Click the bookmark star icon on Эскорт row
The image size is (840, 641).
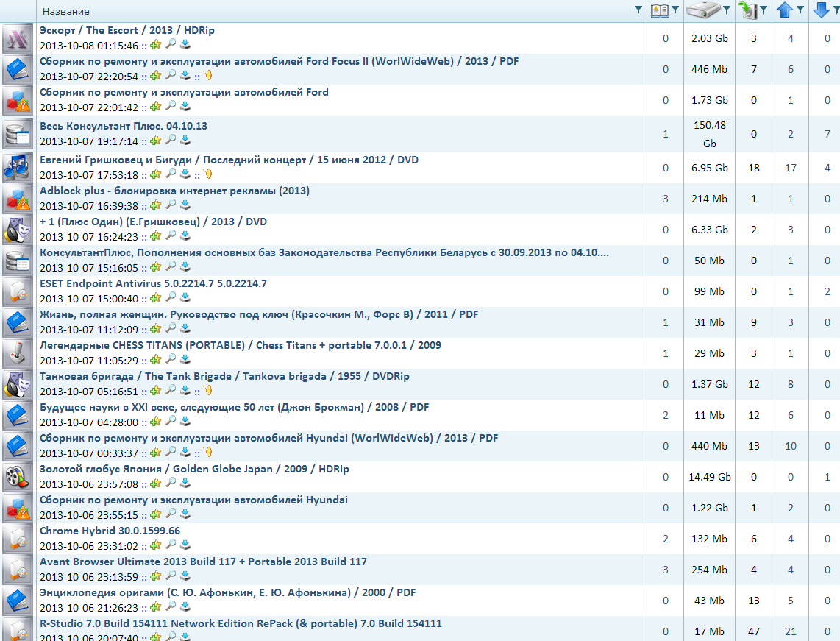click(x=156, y=44)
